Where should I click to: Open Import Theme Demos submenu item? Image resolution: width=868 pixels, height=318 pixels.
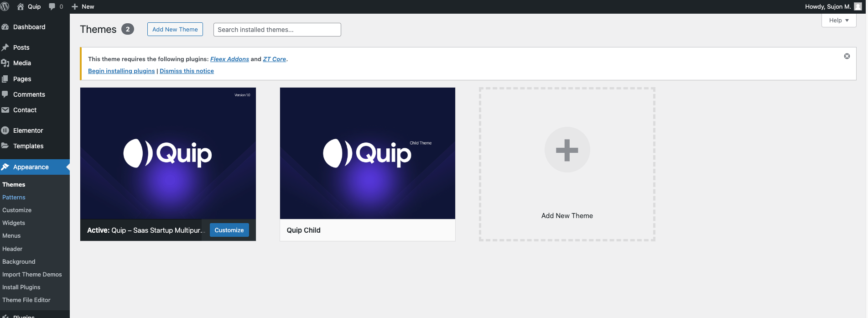pos(32,275)
